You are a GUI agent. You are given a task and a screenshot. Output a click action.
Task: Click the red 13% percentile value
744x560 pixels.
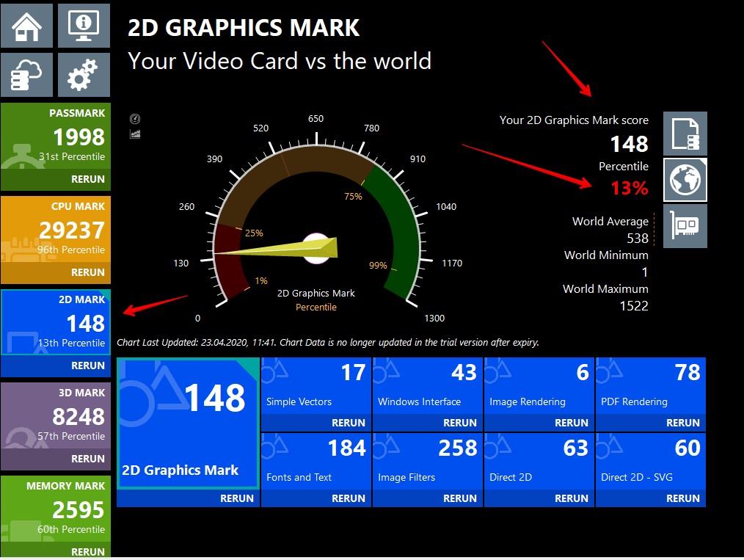pyautogui.click(x=630, y=188)
